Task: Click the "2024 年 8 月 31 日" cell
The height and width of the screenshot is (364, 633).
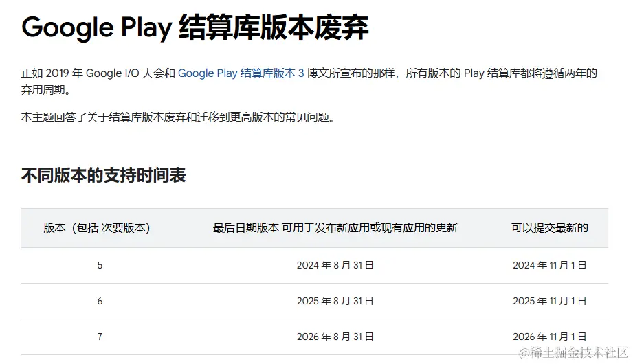Action: pos(335,266)
